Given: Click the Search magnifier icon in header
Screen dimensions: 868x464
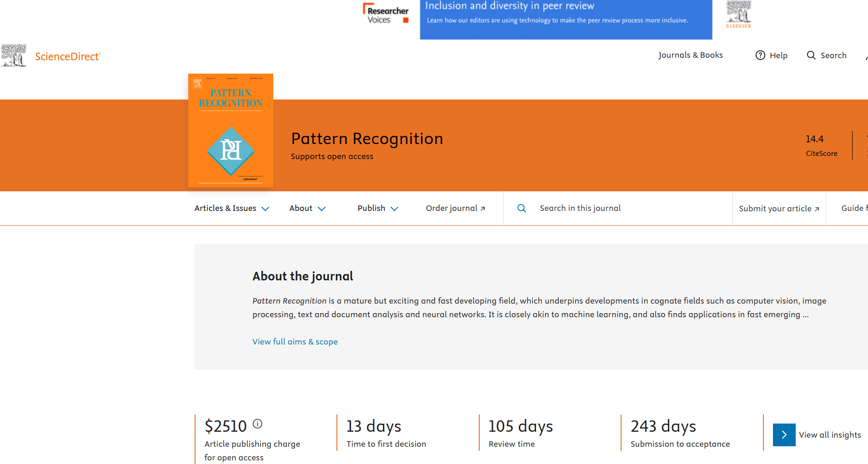Looking at the screenshot, I should point(811,55).
